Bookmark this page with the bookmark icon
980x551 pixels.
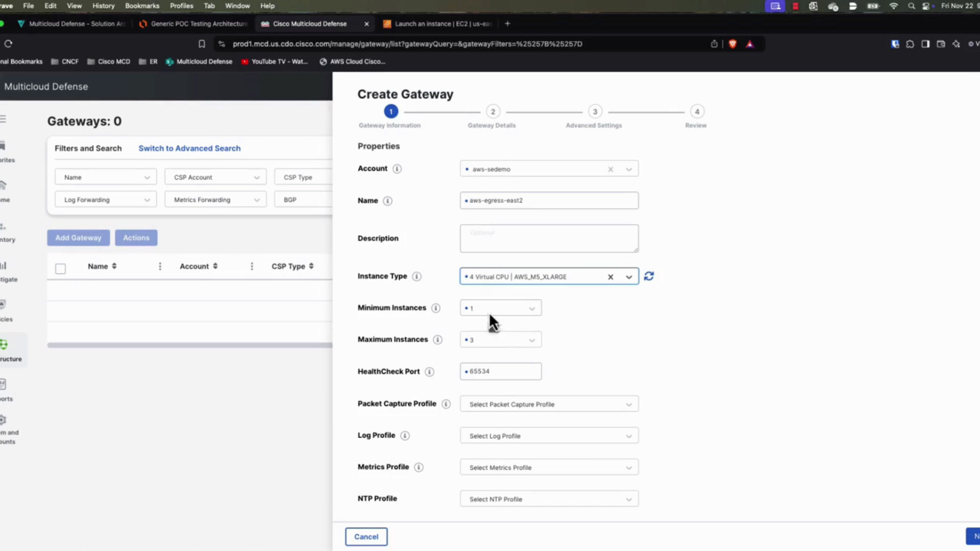202,44
